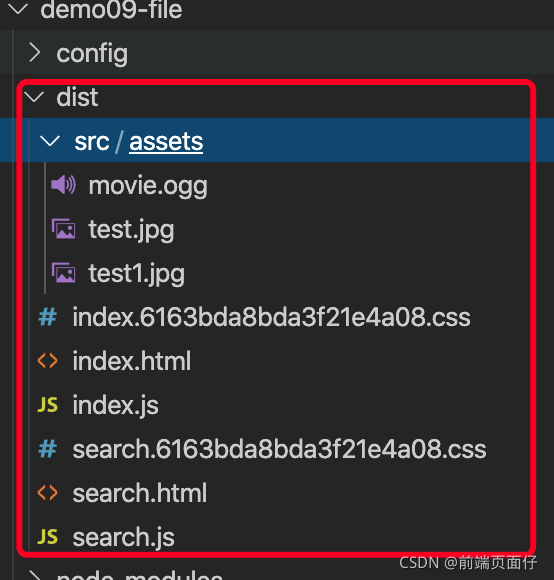Click the underlined assets path segment
The image size is (554, 580).
(166, 142)
